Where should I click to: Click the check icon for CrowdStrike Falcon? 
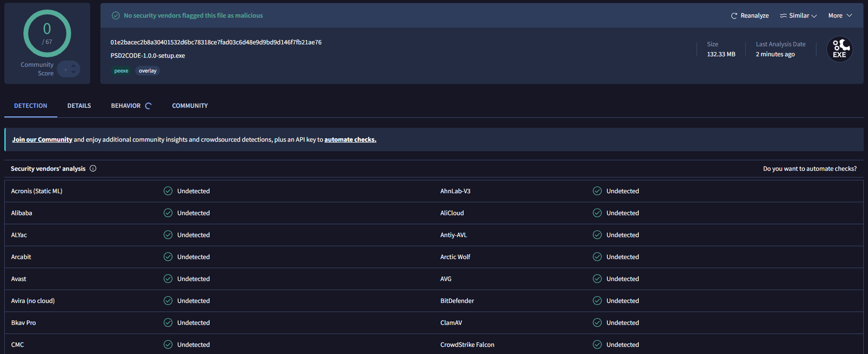click(597, 344)
